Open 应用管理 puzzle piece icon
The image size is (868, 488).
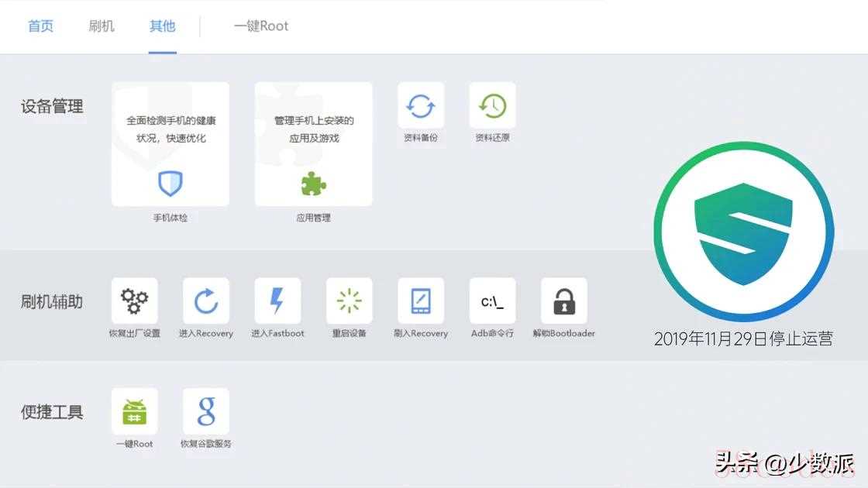(313, 184)
